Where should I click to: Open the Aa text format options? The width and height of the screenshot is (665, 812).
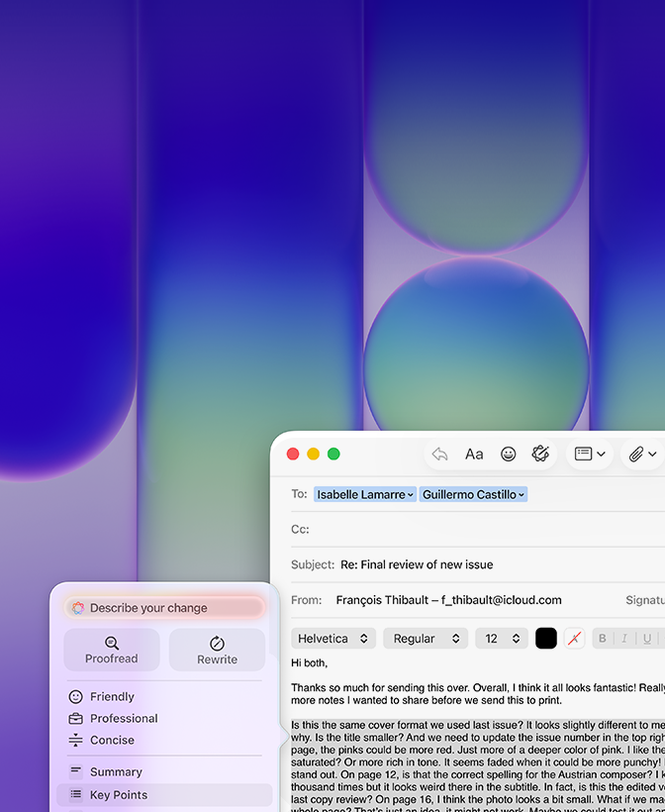tap(474, 455)
